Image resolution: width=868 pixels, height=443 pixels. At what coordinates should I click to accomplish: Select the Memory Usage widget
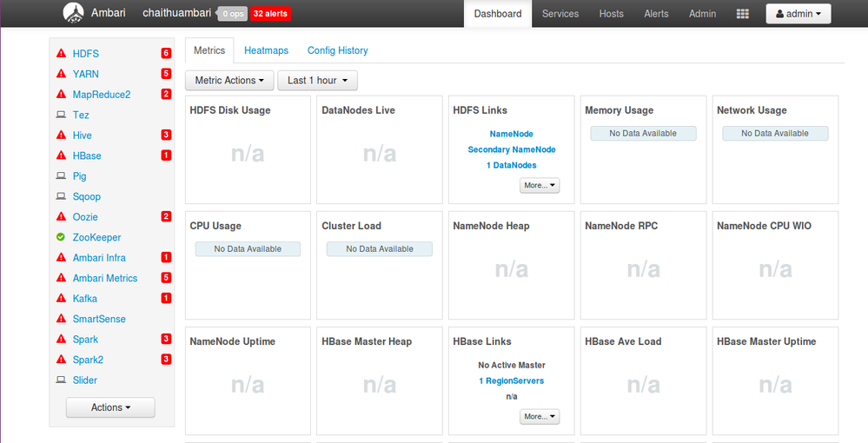pyautogui.click(x=643, y=150)
